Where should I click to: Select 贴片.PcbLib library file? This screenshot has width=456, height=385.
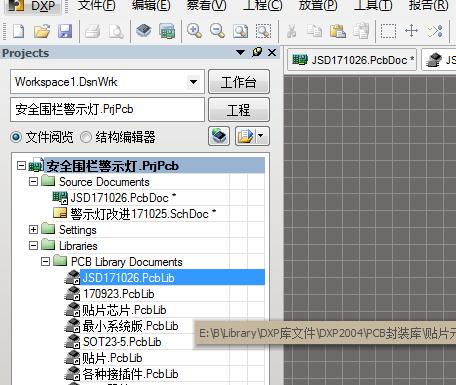(x=112, y=358)
